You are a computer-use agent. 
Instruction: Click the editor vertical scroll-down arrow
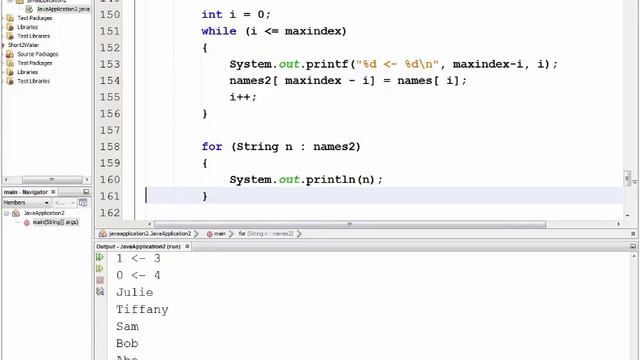coord(627,215)
